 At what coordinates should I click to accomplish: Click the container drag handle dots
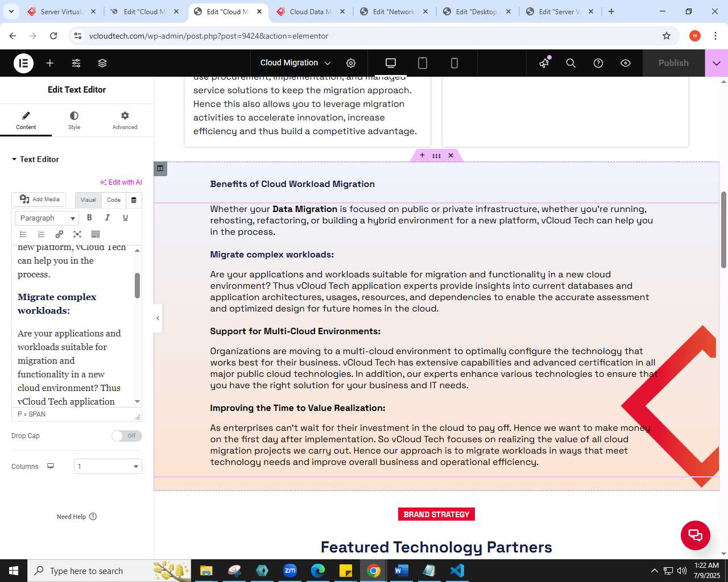click(436, 155)
